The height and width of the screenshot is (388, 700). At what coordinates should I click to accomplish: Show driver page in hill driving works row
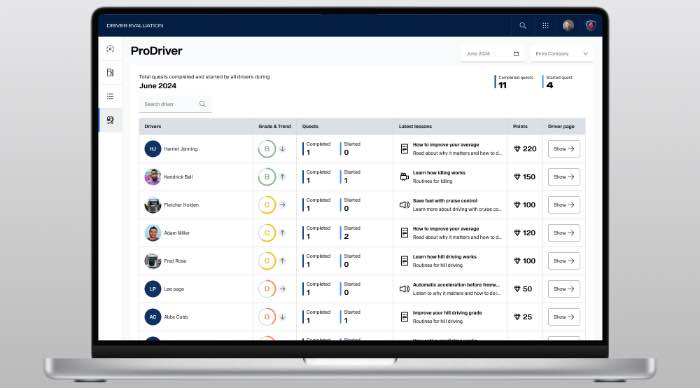tap(564, 261)
